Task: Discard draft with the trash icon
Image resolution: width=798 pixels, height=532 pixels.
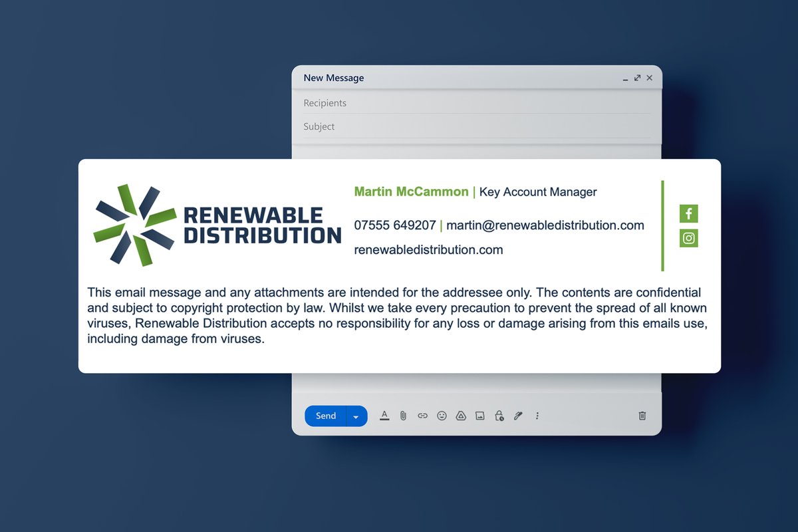Action: pyautogui.click(x=642, y=416)
